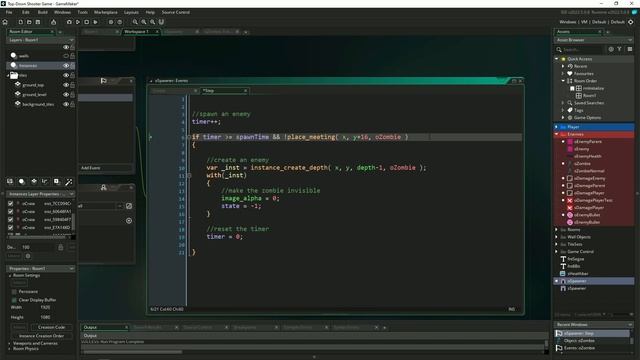The height and width of the screenshot is (360, 640).
Task: Open the target settings icon beside Default
Action: (x=631, y=22)
